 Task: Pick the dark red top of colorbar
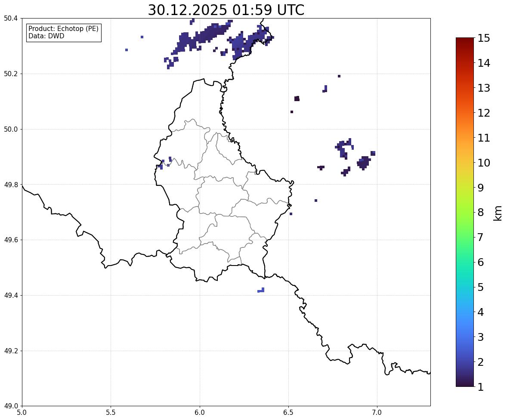click(465, 40)
